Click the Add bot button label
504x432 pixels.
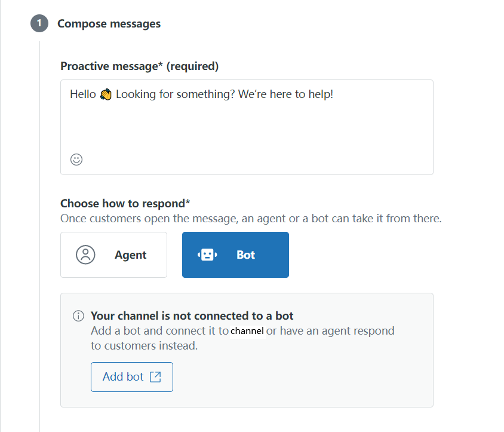123,376
